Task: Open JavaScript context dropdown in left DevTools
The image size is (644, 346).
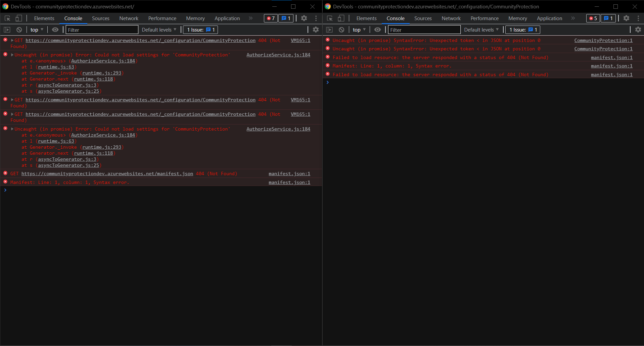Action: 37,30
